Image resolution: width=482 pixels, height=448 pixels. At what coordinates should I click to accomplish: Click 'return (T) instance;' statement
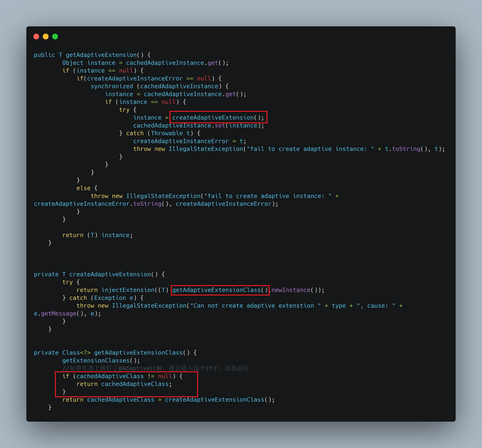[97, 235]
